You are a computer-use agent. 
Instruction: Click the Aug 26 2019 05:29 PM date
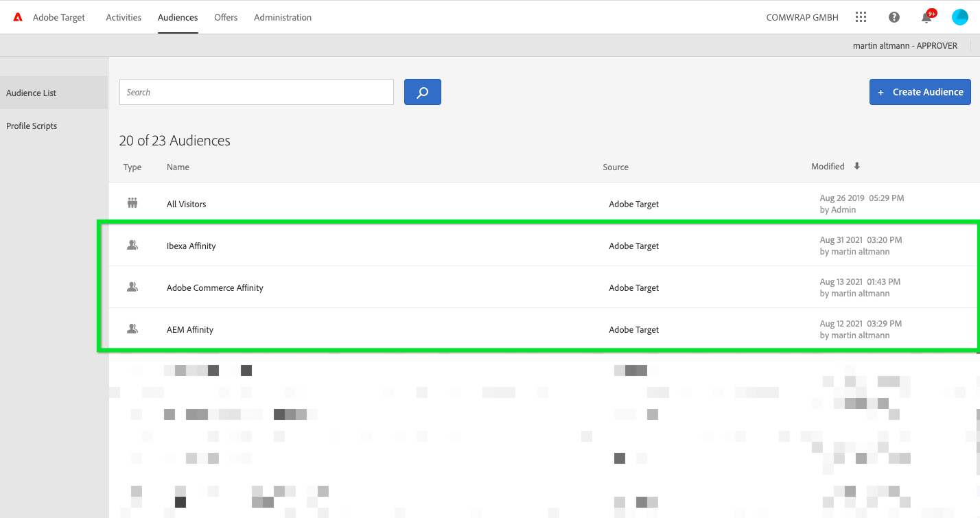[862, 198]
